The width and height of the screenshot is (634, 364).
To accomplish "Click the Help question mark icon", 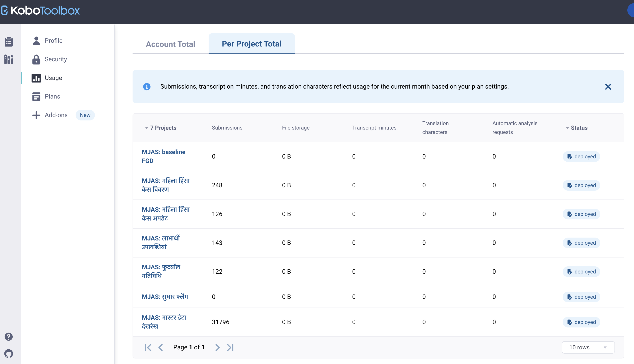I will tap(8, 337).
